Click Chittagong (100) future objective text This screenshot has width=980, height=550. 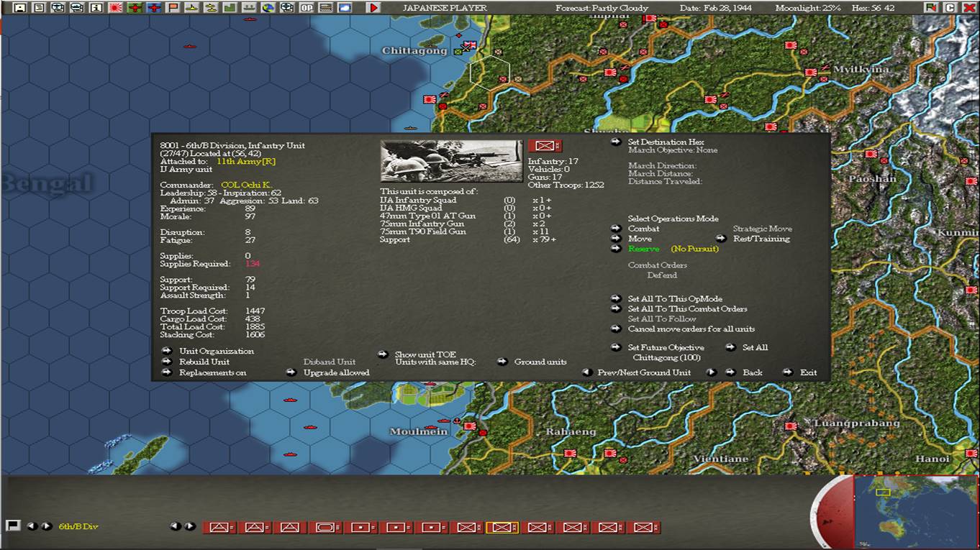point(666,358)
